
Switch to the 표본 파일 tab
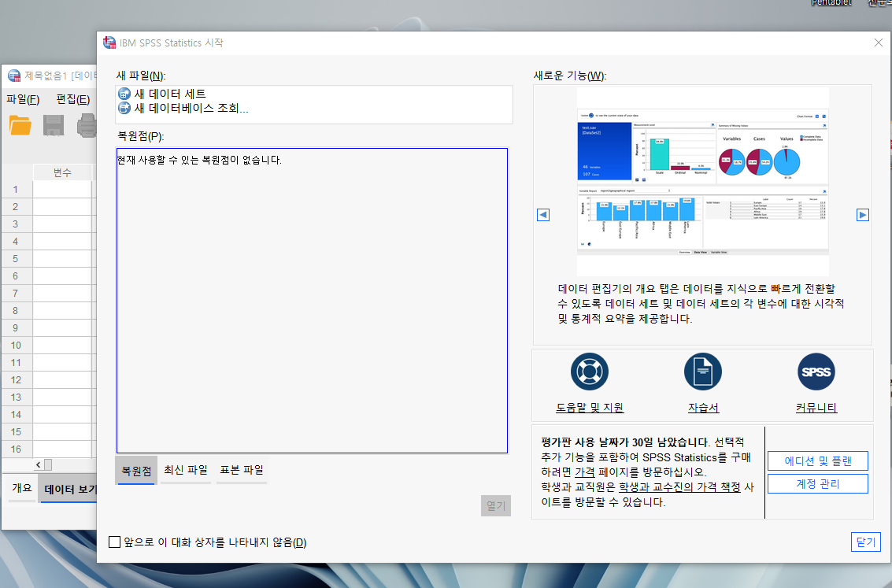pyautogui.click(x=242, y=470)
